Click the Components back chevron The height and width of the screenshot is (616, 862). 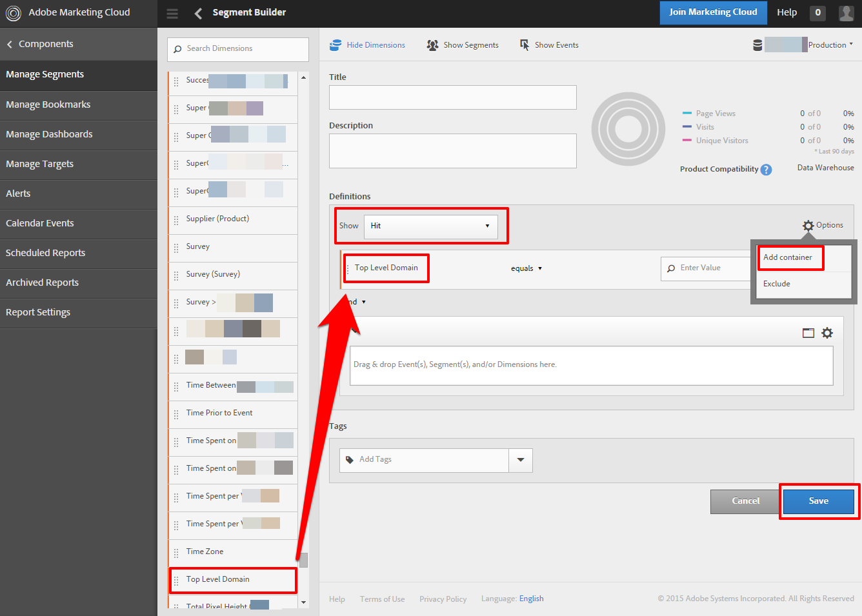tap(10, 45)
